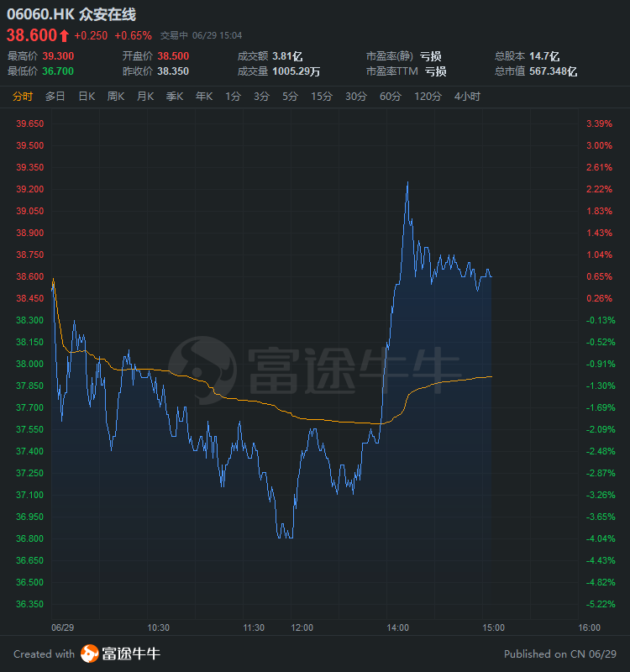
Task: Click the -5.22% percent axis label
Action: [601, 604]
